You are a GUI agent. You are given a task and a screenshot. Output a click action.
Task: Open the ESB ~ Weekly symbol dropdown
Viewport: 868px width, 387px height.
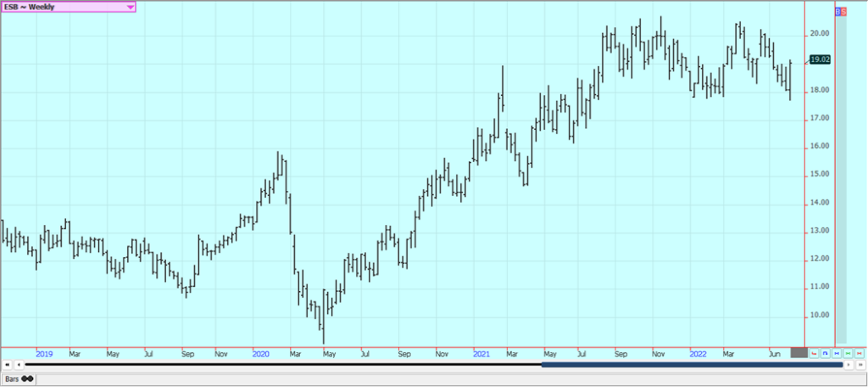coord(68,7)
